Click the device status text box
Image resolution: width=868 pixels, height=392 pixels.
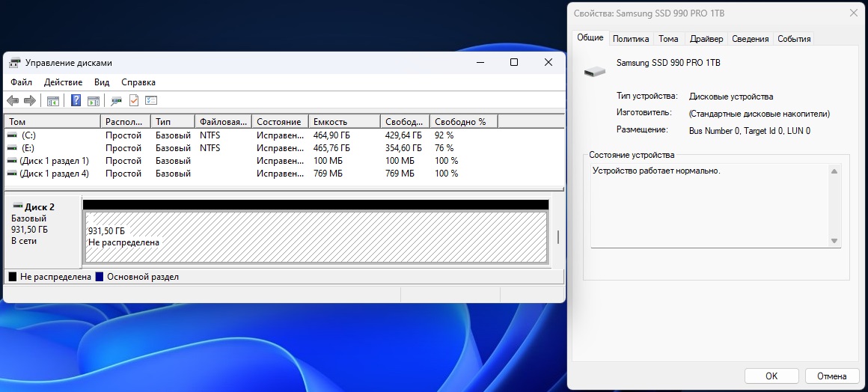[x=716, y=205]
